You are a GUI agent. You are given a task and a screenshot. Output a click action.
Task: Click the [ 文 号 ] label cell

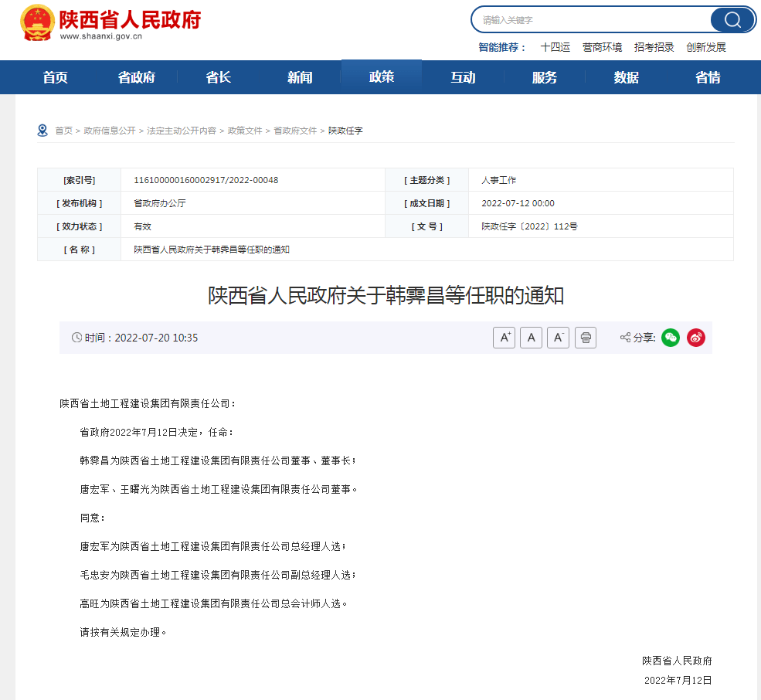[427, 226]
